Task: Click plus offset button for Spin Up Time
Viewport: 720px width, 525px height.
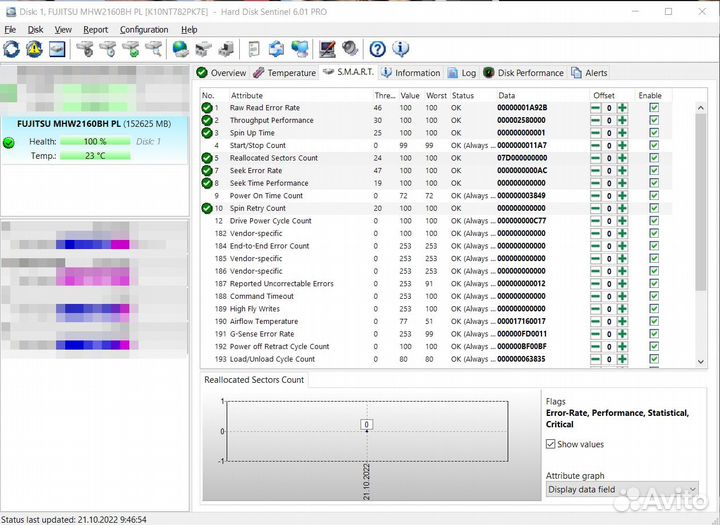Action: pos(622,133)
